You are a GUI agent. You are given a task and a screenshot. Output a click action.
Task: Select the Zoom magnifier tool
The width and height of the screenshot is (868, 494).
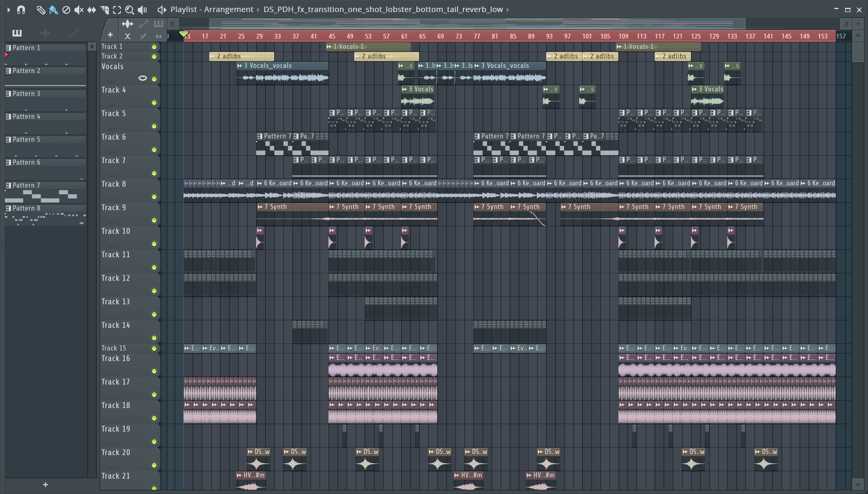coord(129,10)
